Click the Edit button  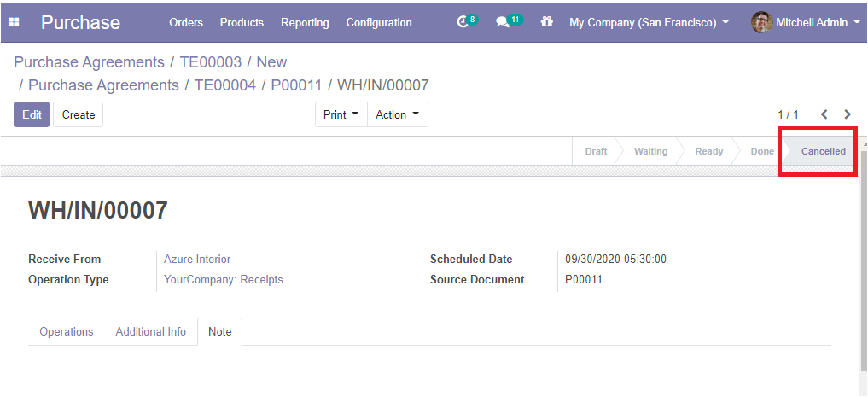coord(32,114)
